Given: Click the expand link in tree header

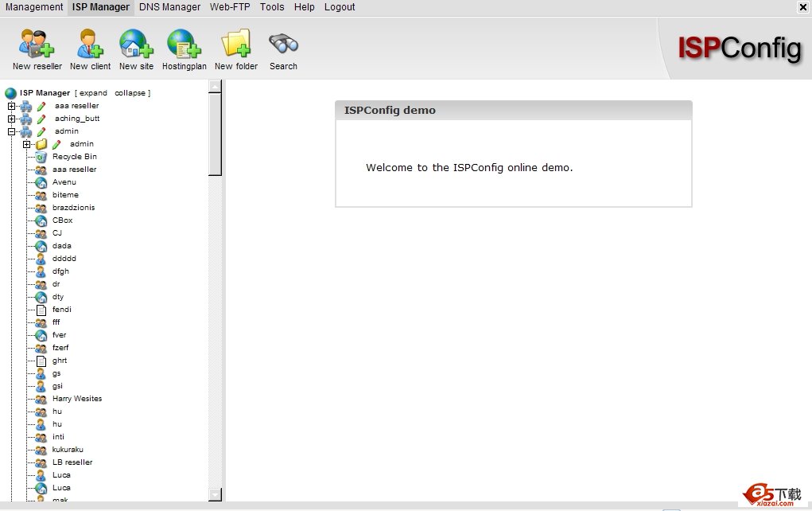Looking at the screenshot, I should pyautogui.click(x=93, y=93).
